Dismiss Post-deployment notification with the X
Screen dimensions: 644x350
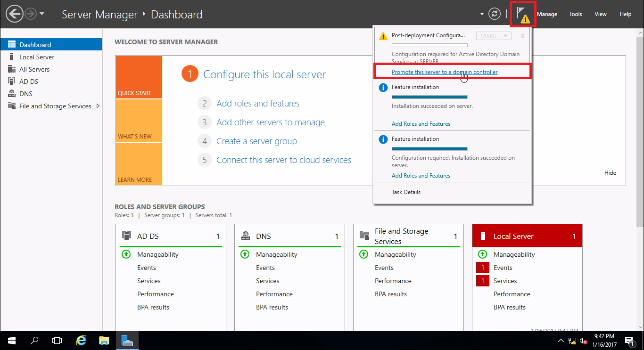pos(522,36)
